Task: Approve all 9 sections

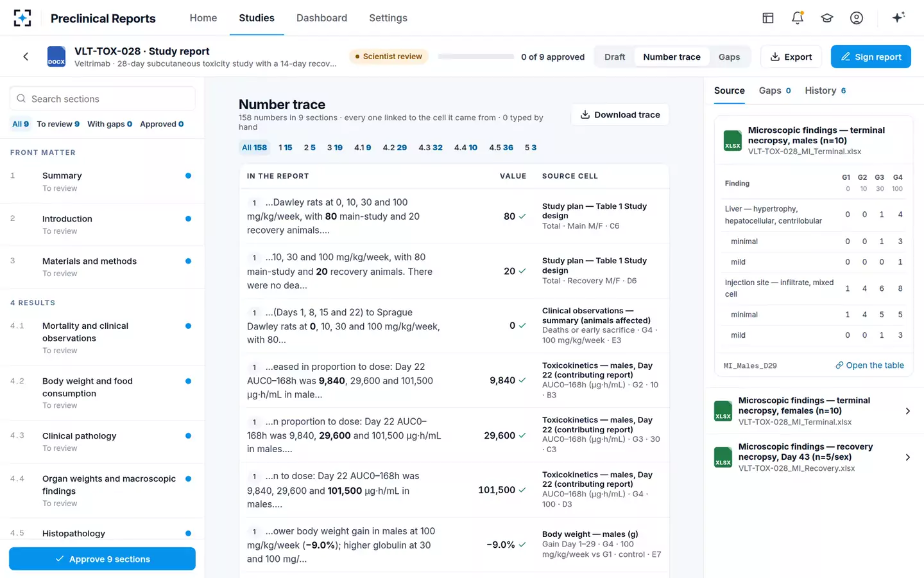Action: 102,559
